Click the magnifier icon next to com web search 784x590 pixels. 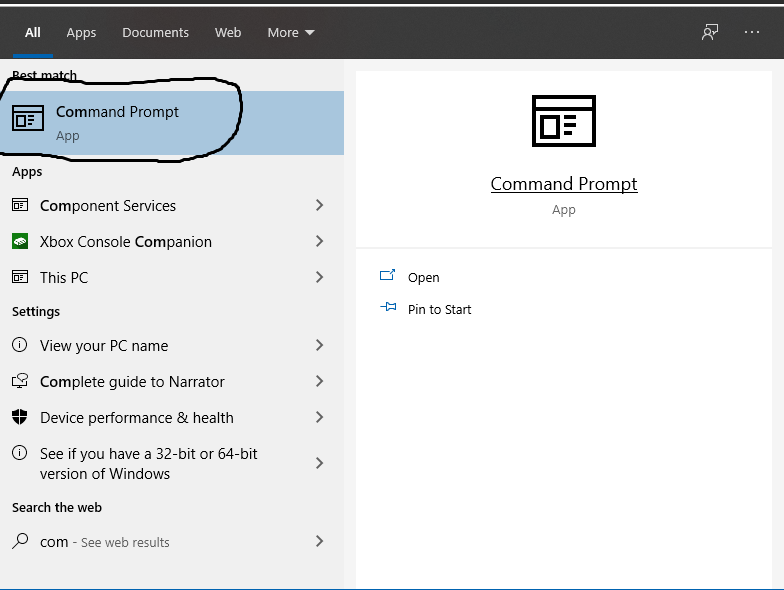pos(20,541)
